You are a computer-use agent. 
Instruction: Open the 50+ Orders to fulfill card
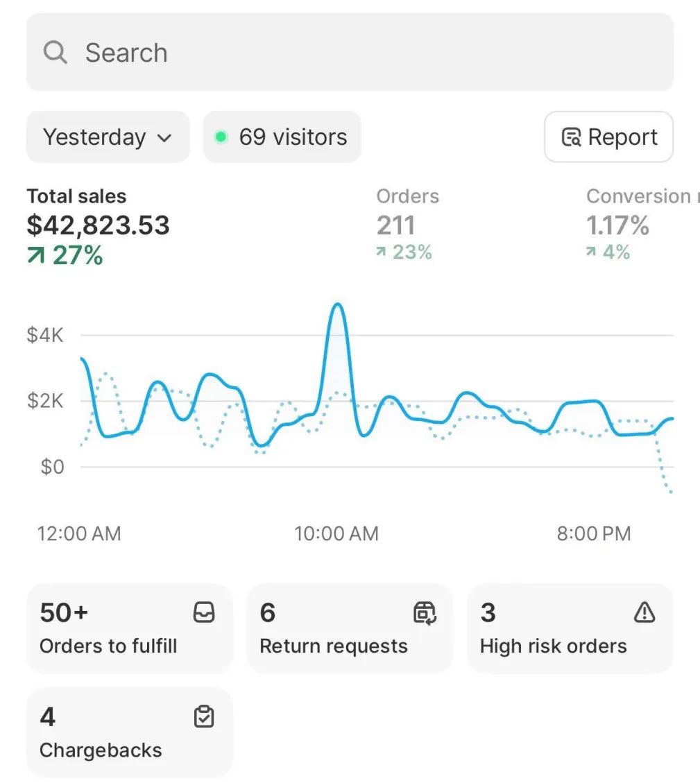coord(130,628)
